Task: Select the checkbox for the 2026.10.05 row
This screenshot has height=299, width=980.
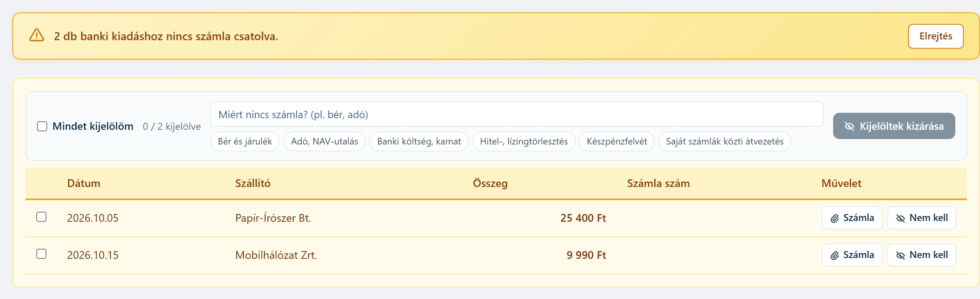Action: (x=41, y=217)
